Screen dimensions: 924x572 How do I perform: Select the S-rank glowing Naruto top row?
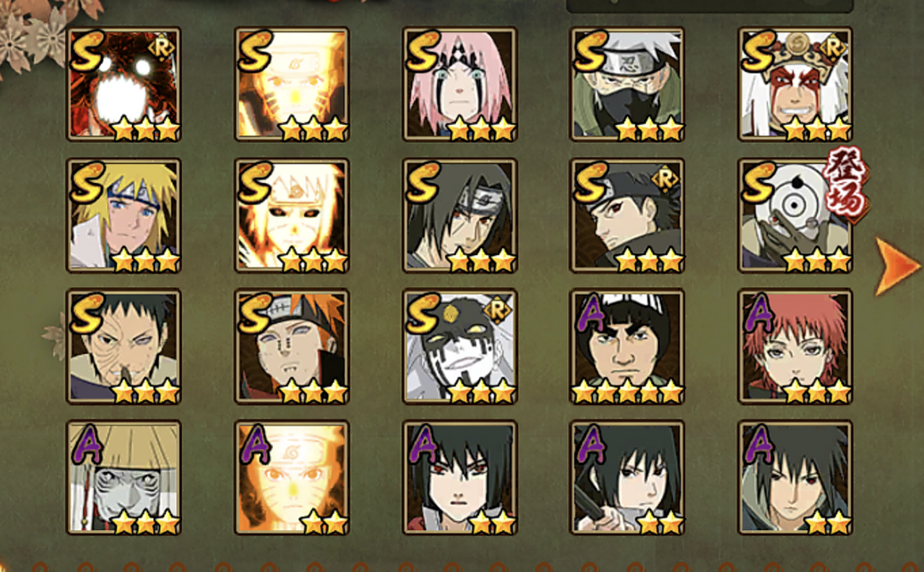point(292,85)
